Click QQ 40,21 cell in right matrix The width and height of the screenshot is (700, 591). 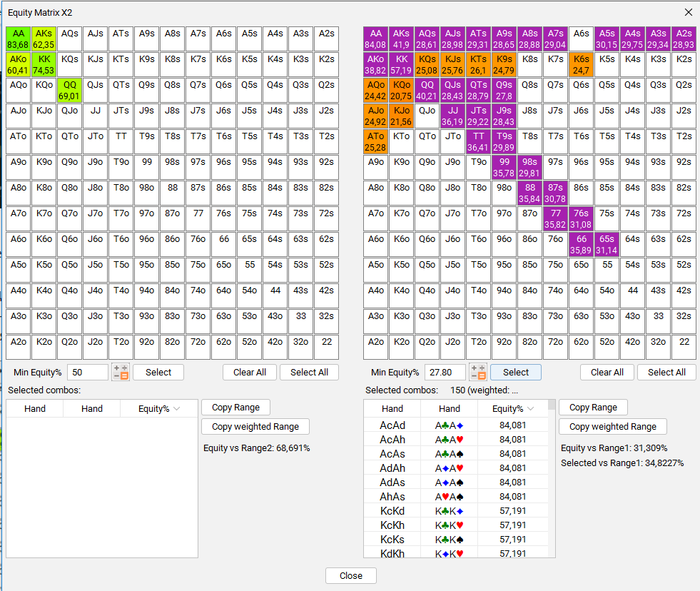click(x=427, y=90)
